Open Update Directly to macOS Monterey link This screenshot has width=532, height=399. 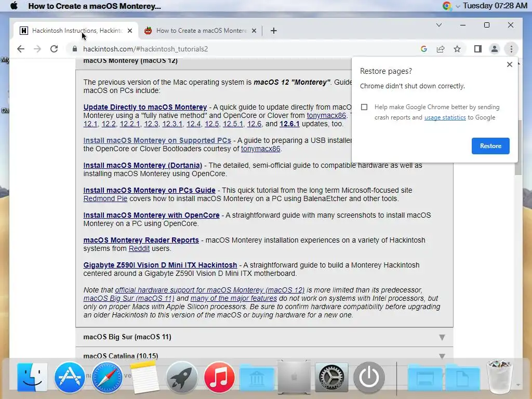145,107
